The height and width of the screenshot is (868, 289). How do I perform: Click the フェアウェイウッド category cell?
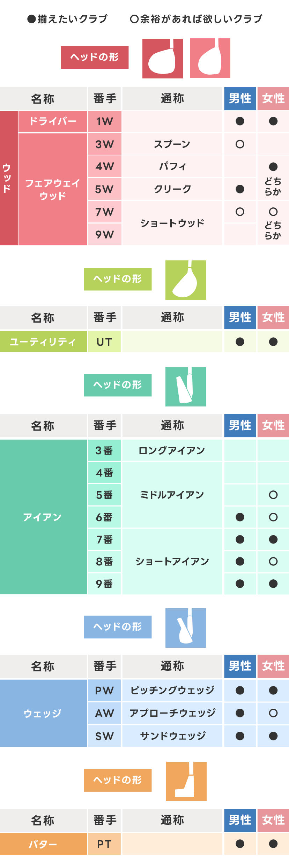pos(53,189)
